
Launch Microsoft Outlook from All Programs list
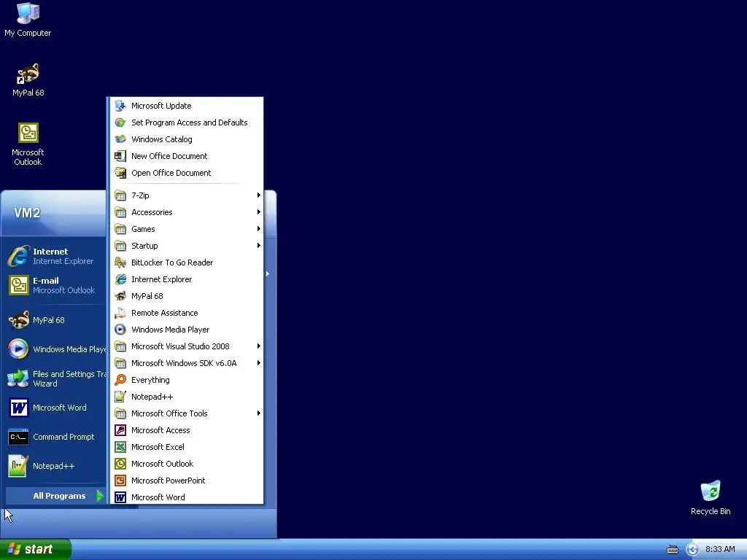[187, 464]
